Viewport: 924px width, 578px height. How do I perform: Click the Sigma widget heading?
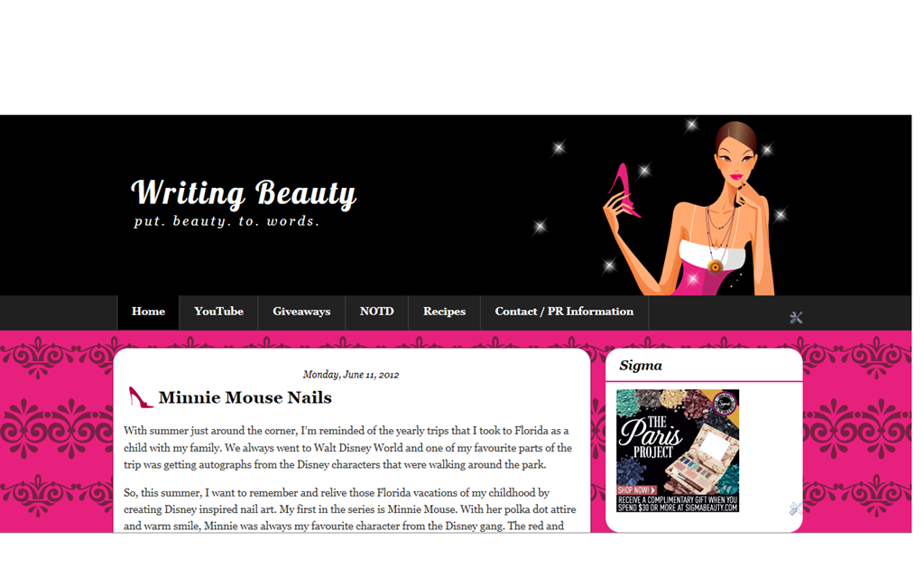tap(641, 366)
